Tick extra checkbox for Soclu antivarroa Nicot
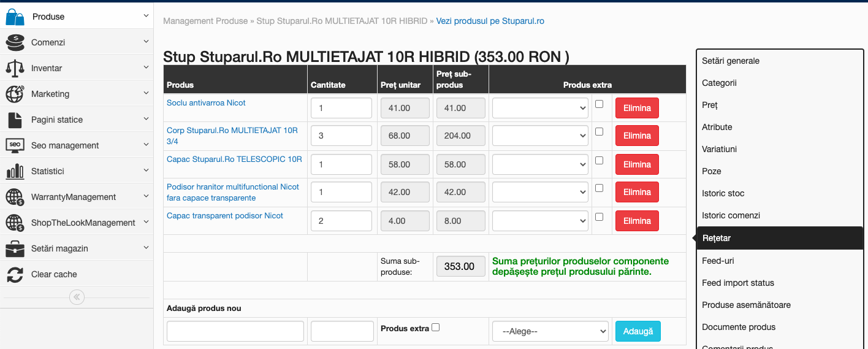Viewport: 868px width, 349px height. pyautogui.click(x=599, y=104)
